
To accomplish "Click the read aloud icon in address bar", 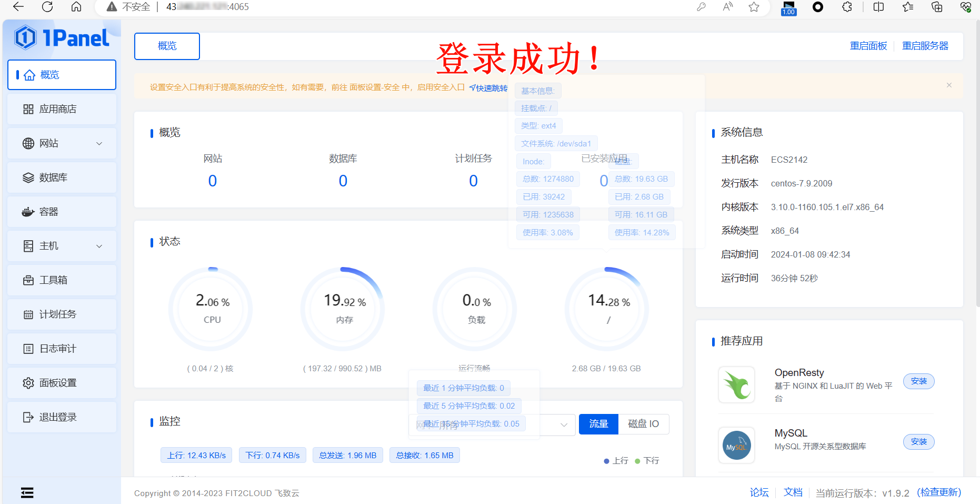I will (728, 7).
